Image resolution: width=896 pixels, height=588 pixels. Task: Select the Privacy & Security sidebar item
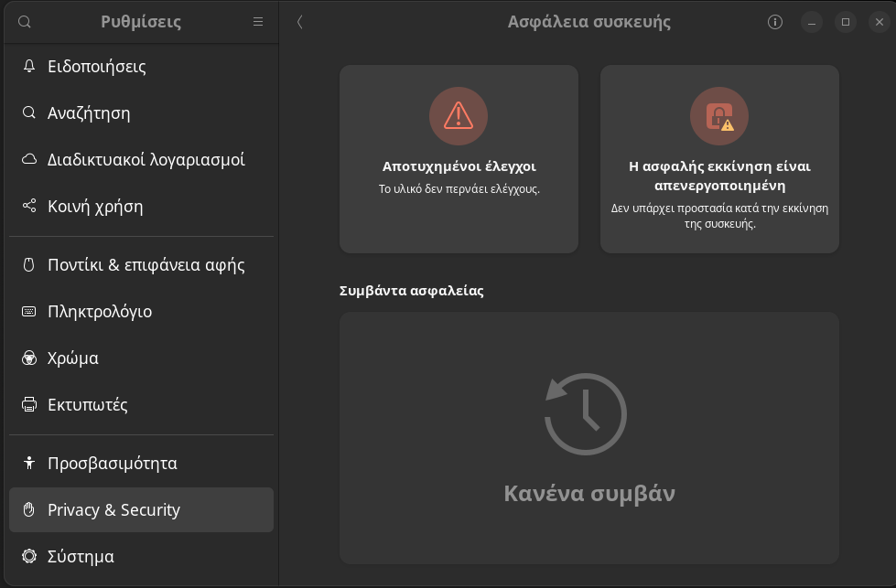point(141,509)
